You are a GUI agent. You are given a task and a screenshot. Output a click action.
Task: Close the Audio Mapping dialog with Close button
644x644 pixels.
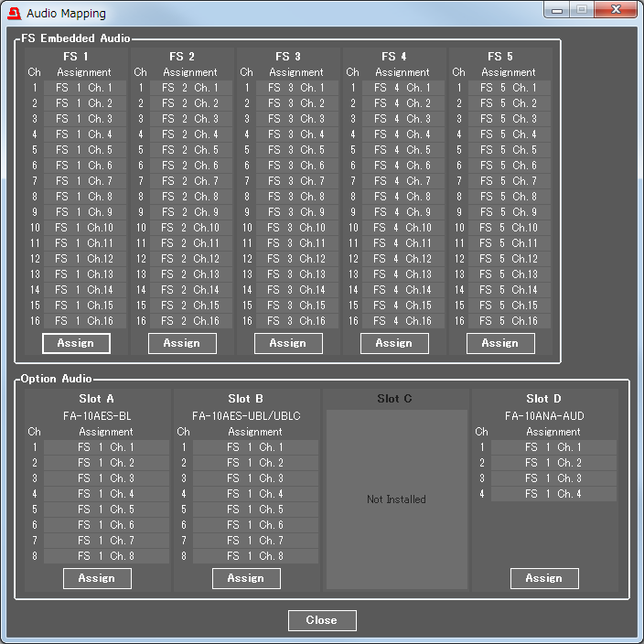click(x=322, y=620)
